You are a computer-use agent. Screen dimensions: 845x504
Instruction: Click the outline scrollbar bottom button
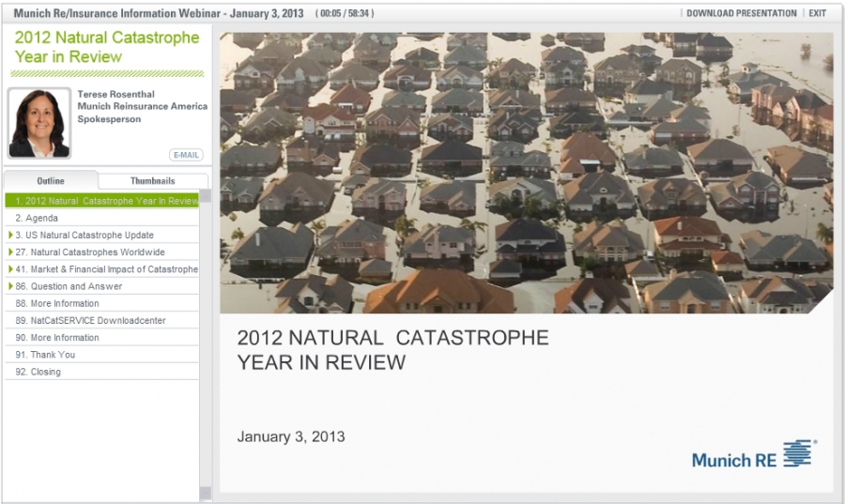tap(206, 494)
